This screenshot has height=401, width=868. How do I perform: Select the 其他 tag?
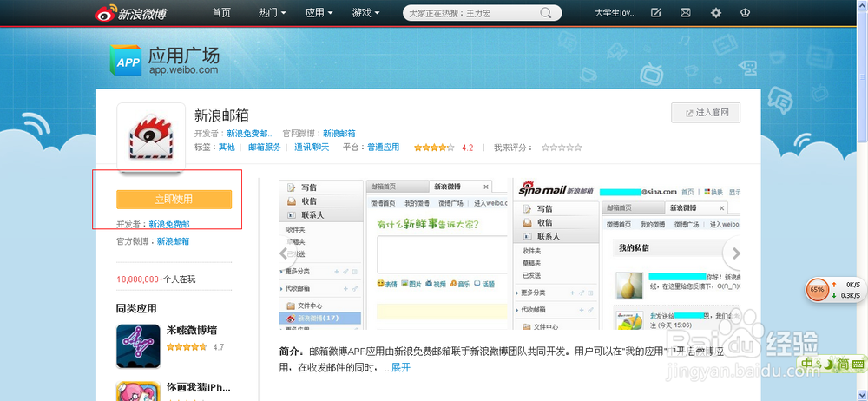pos(227,148)
